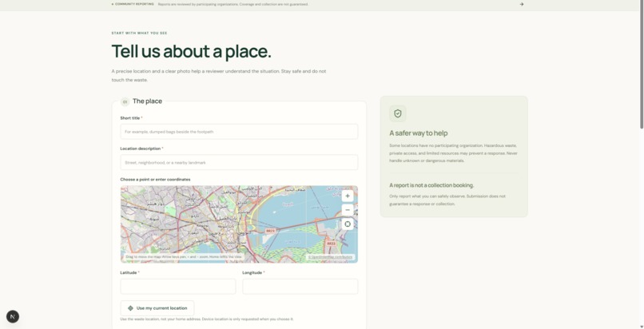Image resolution: width=644 pixels, height=329 pixels.
Task: Click the "Tell us about a place." heading
Action: tap(192, 51)
